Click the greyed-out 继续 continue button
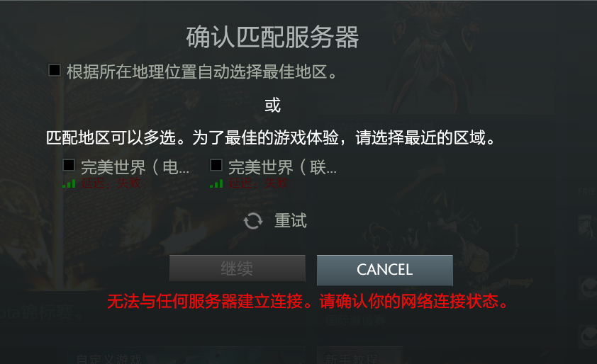The width and height of the screenshot is (597, 364). (x=238, y=268)
